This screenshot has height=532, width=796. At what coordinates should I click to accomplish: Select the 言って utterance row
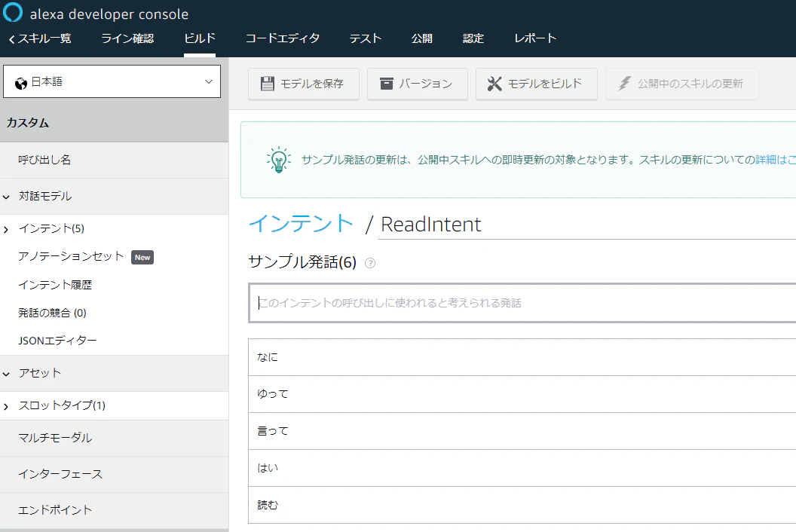522,431
